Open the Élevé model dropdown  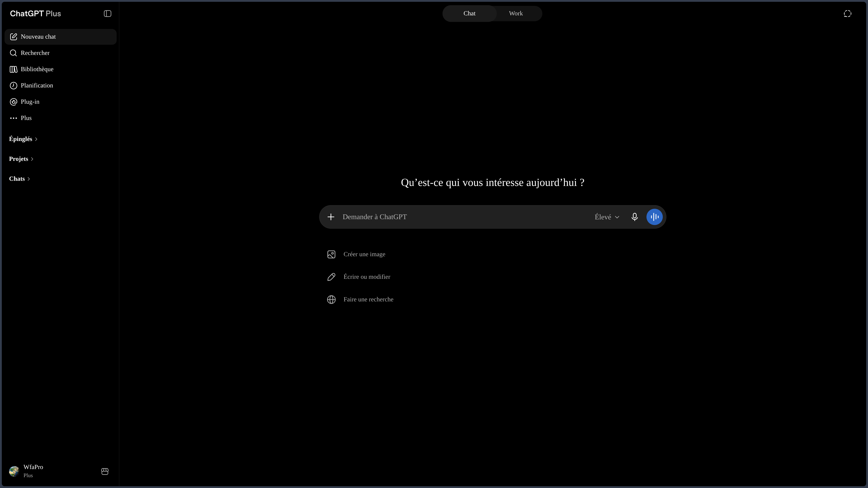click(607, 217)
